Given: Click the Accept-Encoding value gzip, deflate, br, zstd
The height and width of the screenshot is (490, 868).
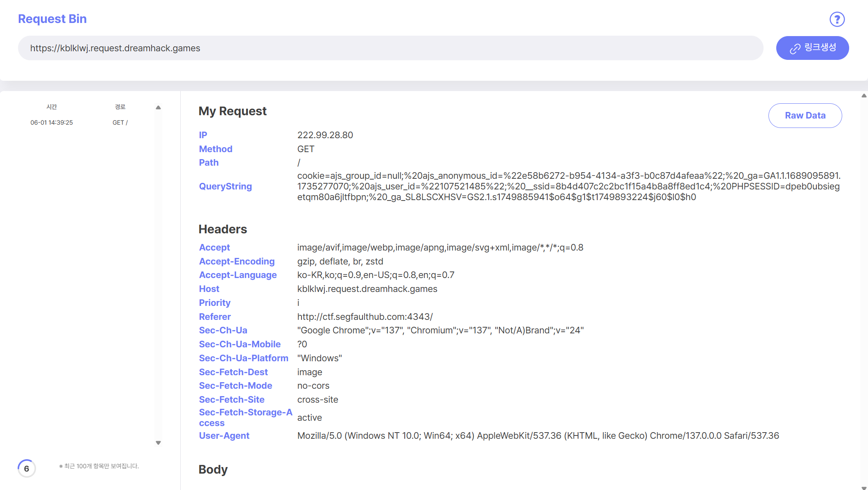Looking at the screenshot, I should click(x=340, y=261).
